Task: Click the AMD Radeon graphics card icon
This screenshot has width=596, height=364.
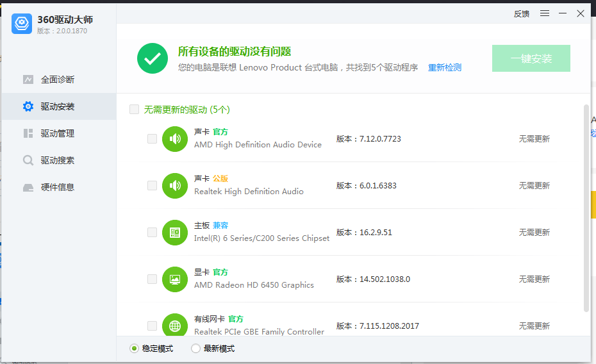Action: click(175, 279)
